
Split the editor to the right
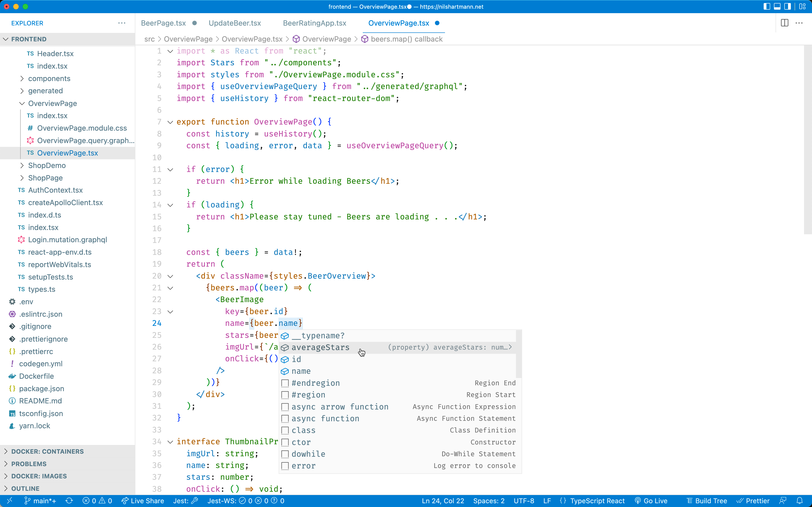(785, 23)
